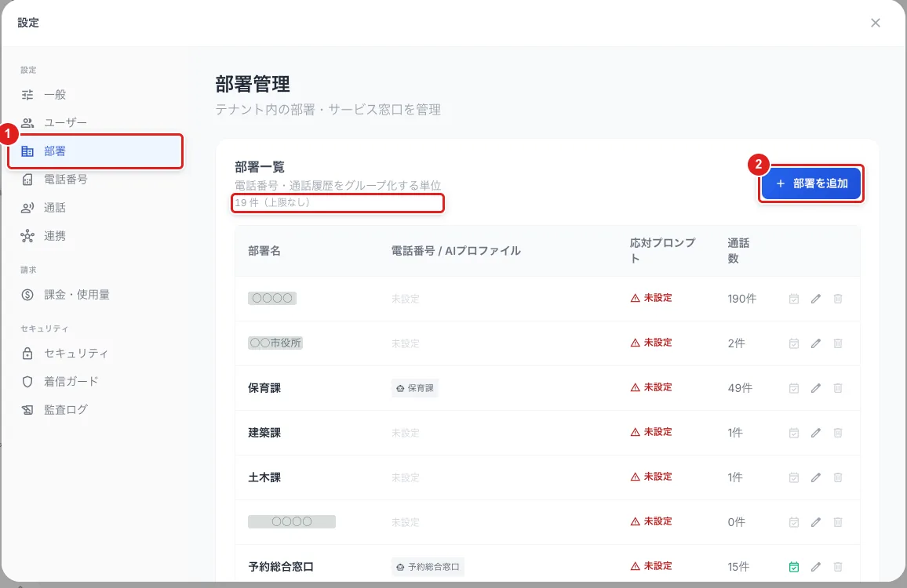This screenshot has height=588, width=907.
Task: Open the schedule calendar for 建築課
Action: click(794, 433)
